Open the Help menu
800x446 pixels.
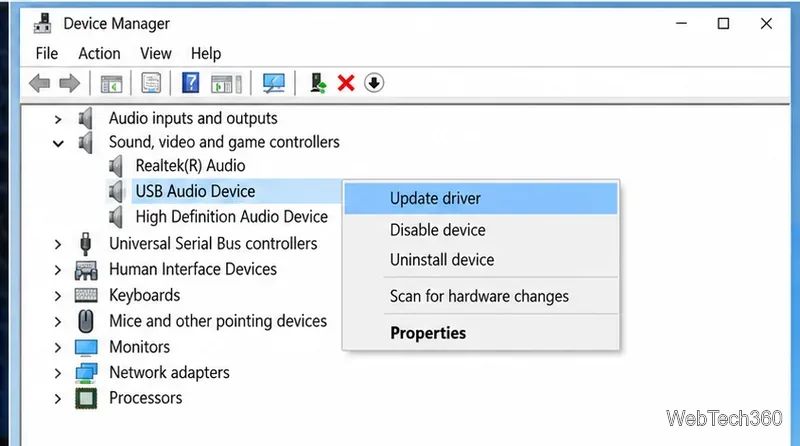pyautogui.click(x=206, y=54)
